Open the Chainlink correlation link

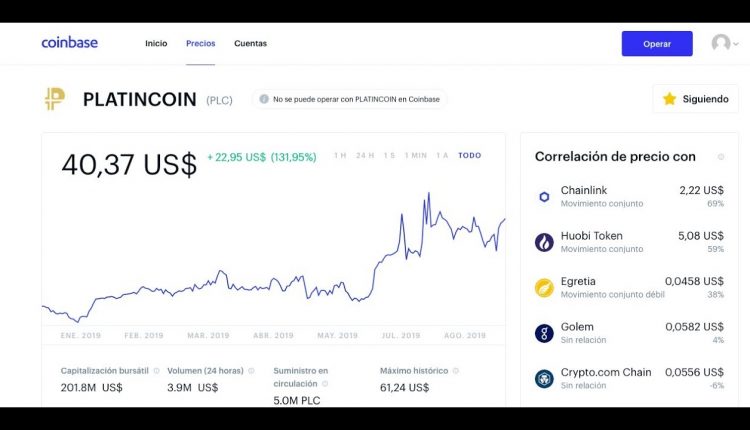[629, 196]
